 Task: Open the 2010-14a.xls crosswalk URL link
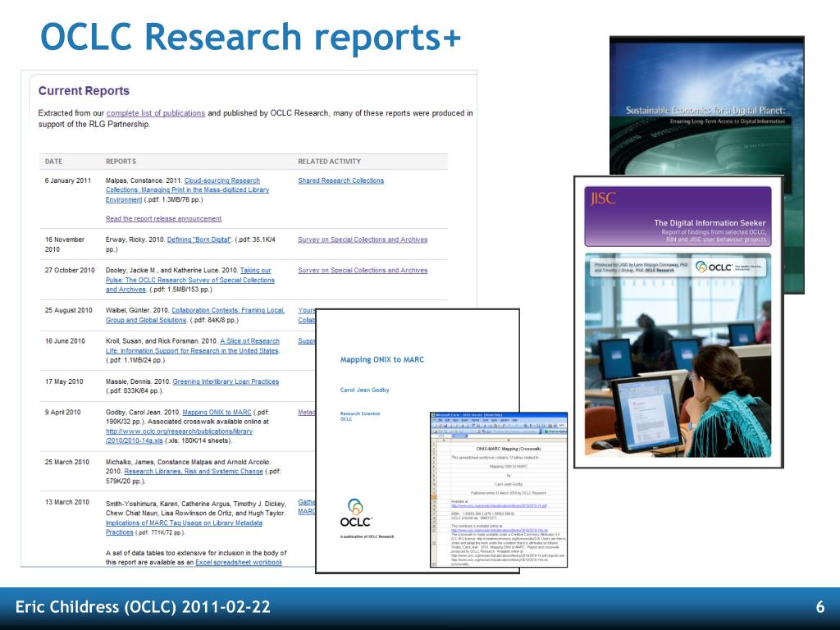(179, 436)
